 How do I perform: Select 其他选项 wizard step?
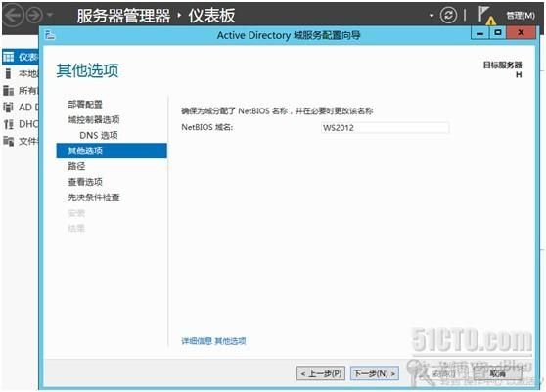coord(112,151)
